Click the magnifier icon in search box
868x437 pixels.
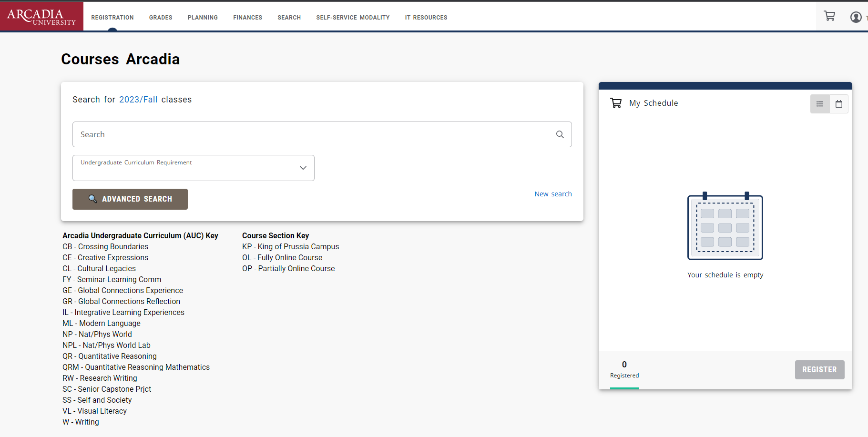[560, 134]
